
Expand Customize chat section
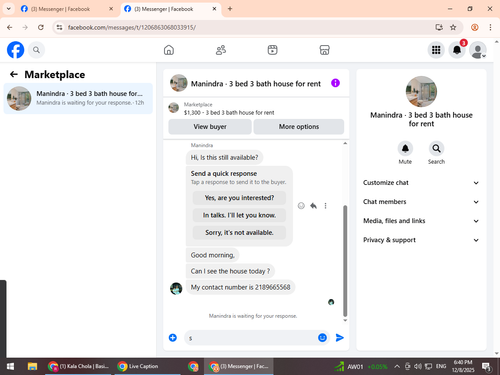coord(421,183)
